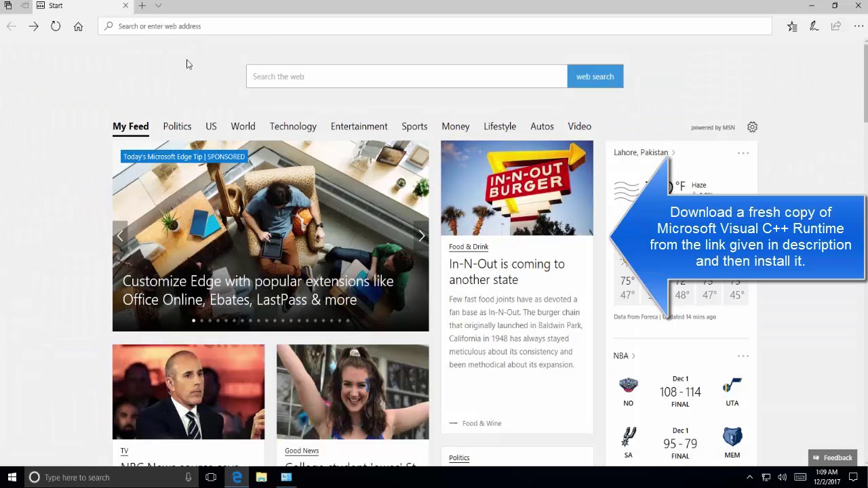The image size is (868, 488).
Task: Open the volume tray icon
Action: [782, 477]
